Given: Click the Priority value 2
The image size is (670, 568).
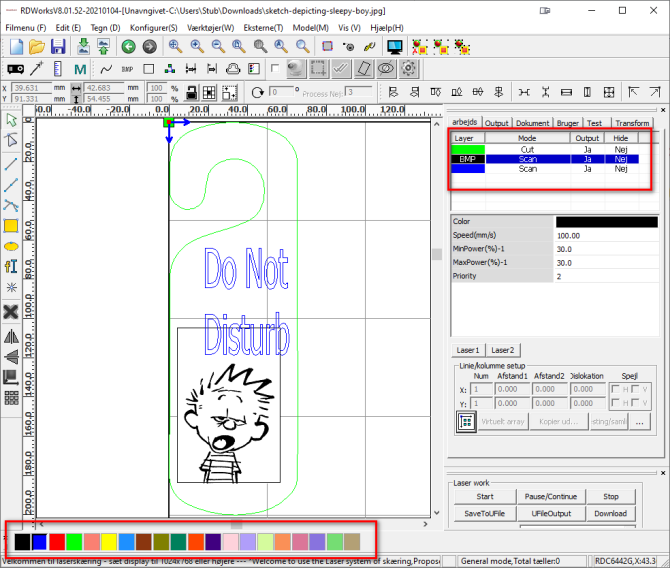Looking at the screenshot, I should pos(606,277).
